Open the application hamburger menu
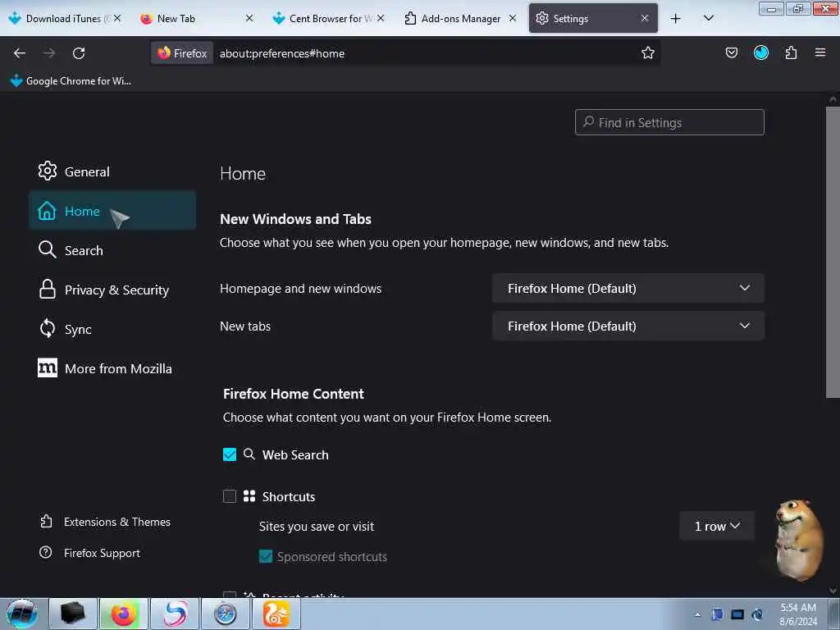The image size is (840, 630). point(819,52)
